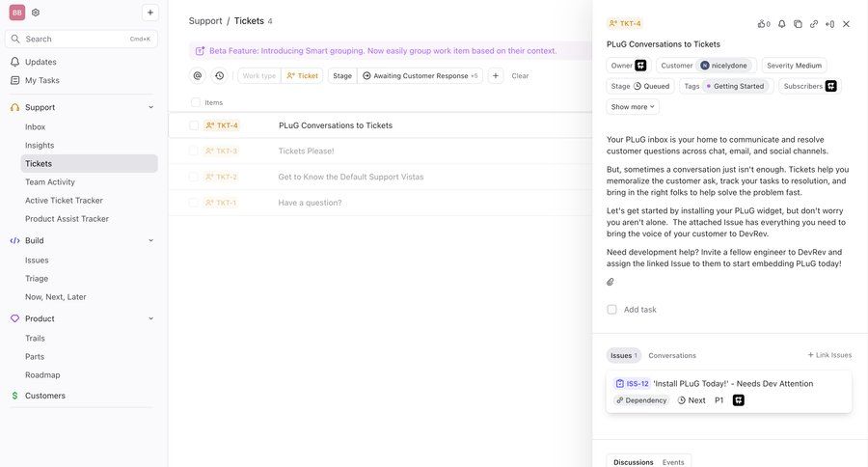This screenshot has width=868, height=467.
Task: Open linked issue ISS-12
Action: click(x=729, y=392)
